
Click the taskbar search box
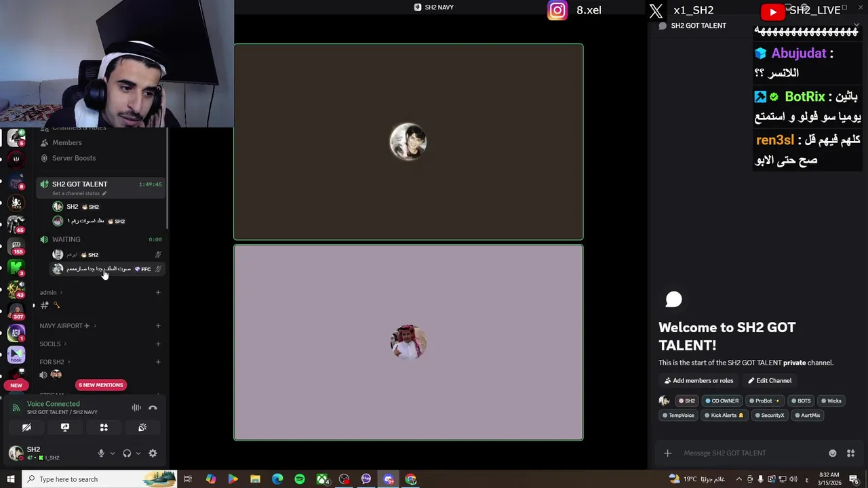[100, 479]
